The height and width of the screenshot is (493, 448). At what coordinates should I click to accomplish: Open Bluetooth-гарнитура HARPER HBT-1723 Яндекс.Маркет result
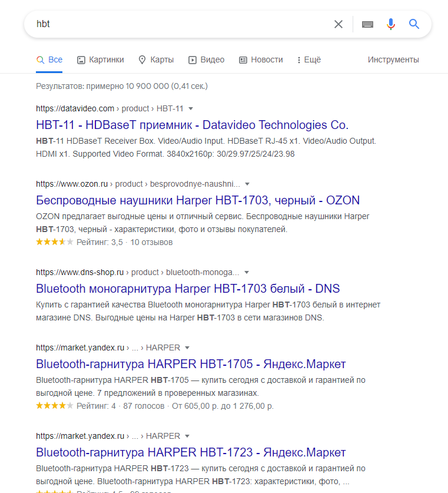tap(191, 452)
